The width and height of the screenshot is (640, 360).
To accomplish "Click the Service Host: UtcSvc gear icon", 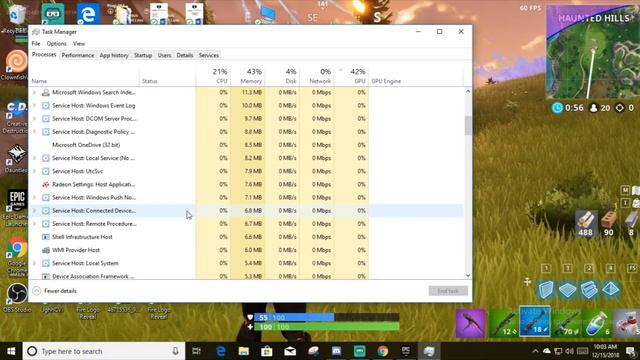I will coord(46,171).
